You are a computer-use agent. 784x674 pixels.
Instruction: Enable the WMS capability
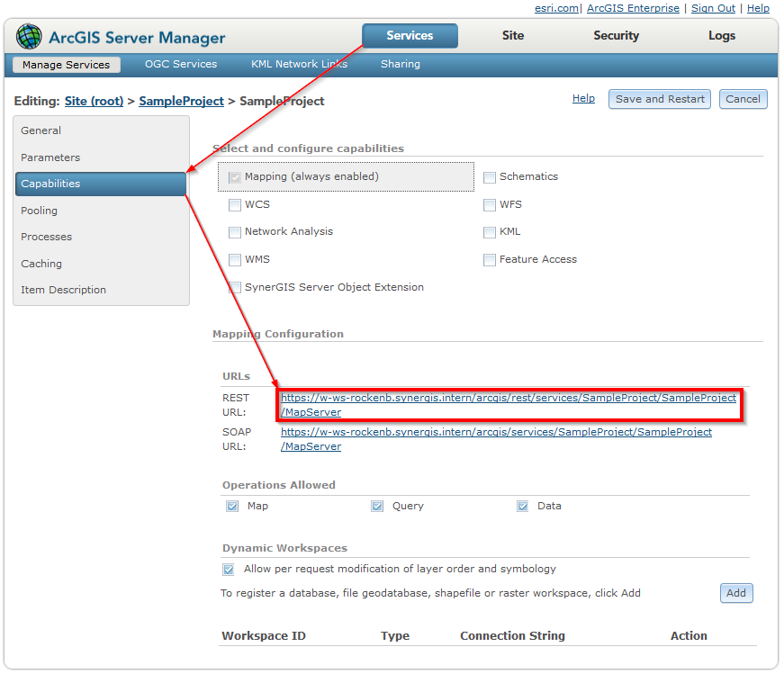tap(235, 259)
